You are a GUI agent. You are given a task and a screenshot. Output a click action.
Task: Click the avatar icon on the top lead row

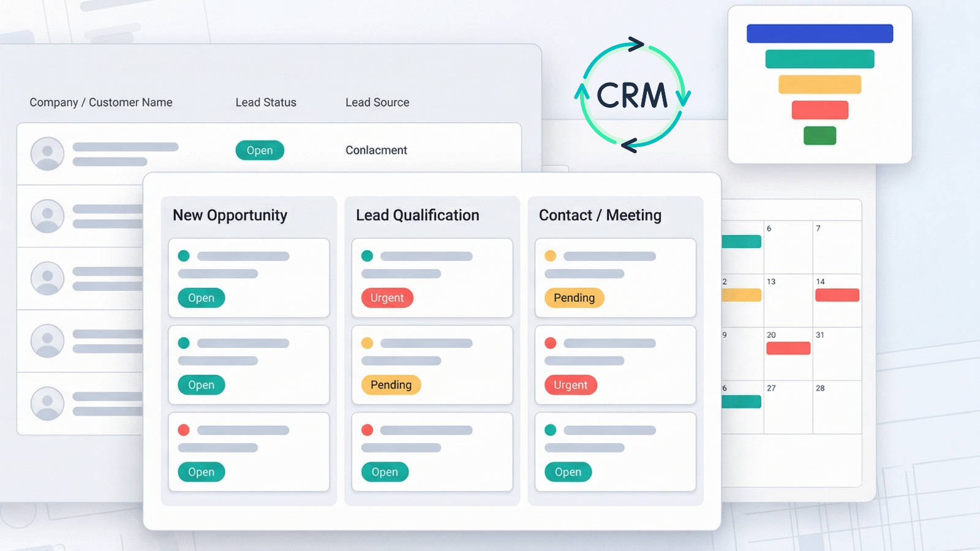[x=47, y=154]
